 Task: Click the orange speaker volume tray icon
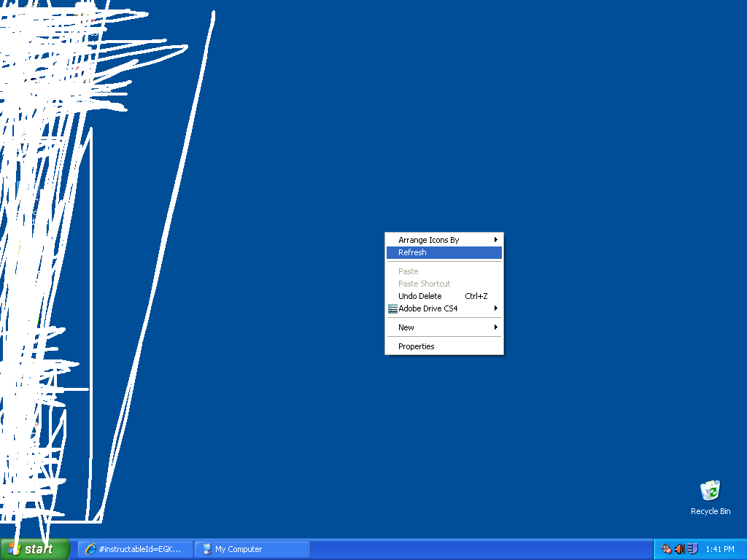click(679, 549)
